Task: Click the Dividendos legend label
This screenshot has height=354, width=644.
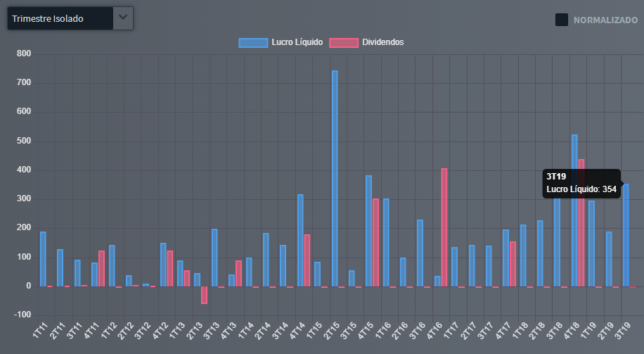Action: [383, 42]
